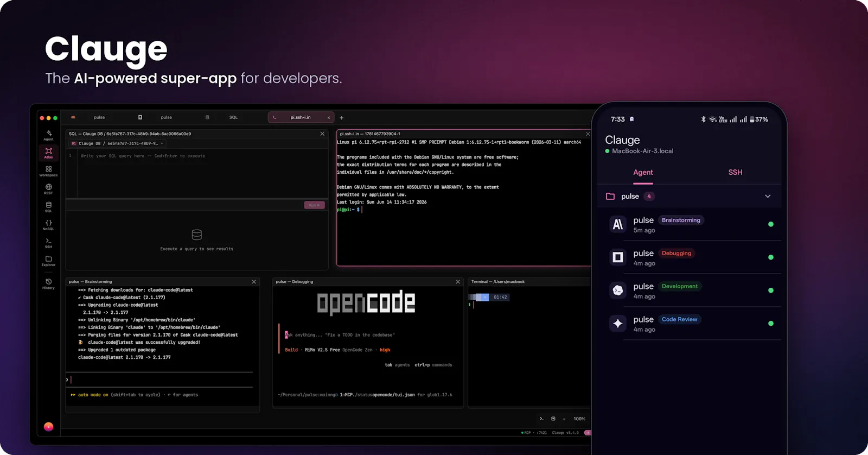Click the phone Wi-Fi status icon
The width and height of the screenshot is (868, 455).
(712, 119)
